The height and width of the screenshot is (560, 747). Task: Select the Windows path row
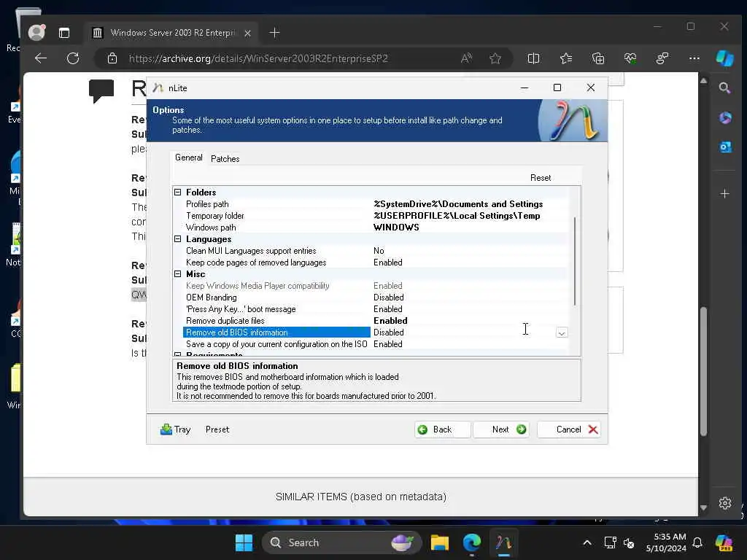(370, 227)
